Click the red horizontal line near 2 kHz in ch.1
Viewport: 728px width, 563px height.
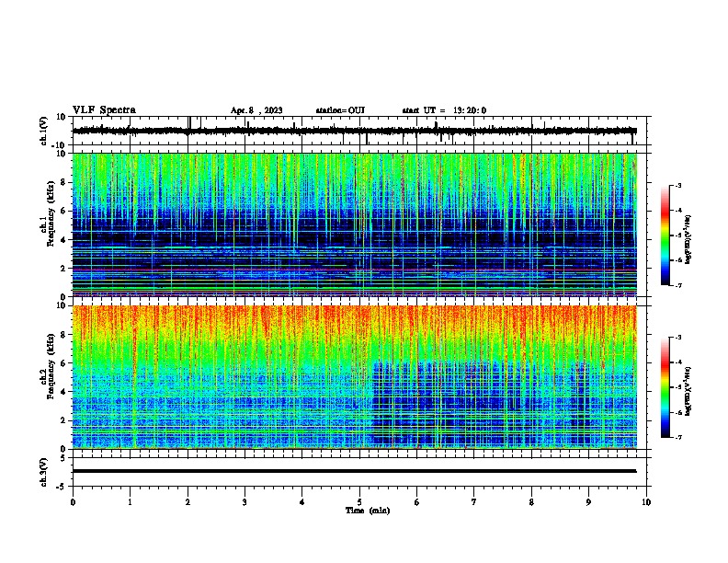[354, 270]
